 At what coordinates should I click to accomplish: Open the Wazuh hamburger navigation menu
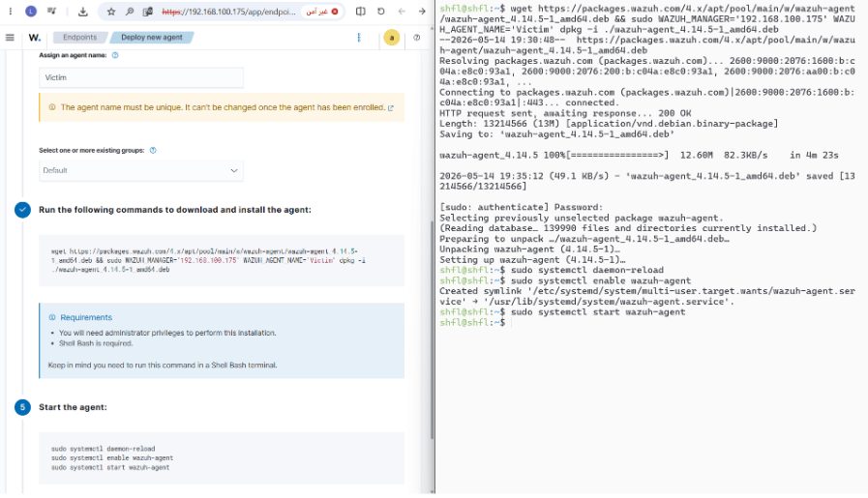pyautogui.click(x=10, y=38)
